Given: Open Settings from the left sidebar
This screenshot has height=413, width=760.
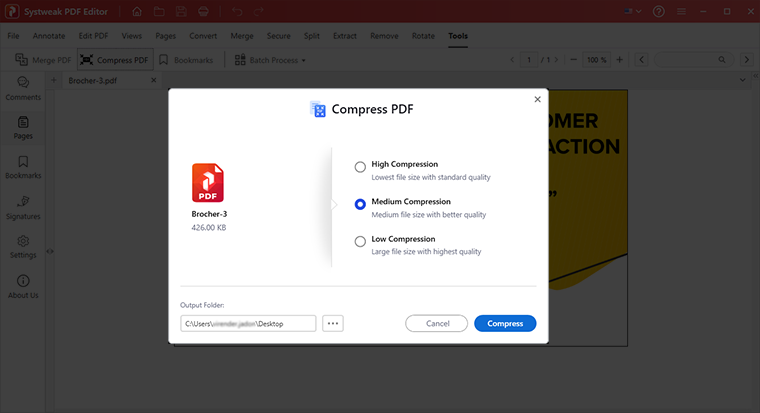Looking at the screenshot, I should (22, 246).
